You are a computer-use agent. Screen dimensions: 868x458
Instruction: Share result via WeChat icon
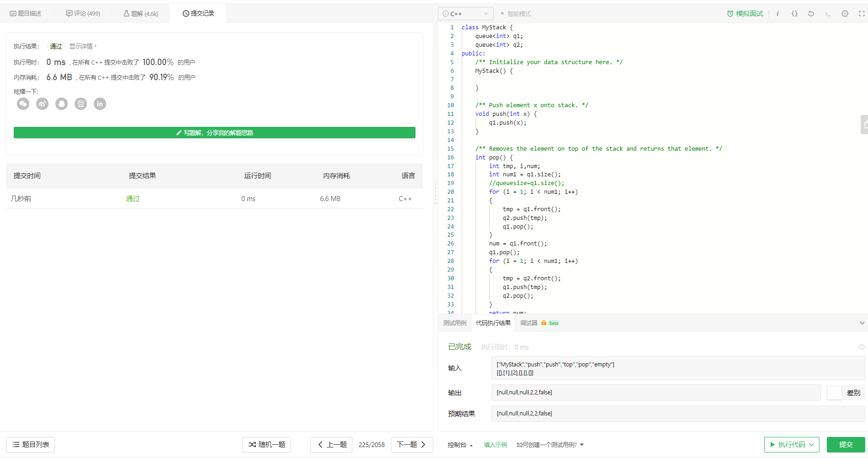click(23, 104)
